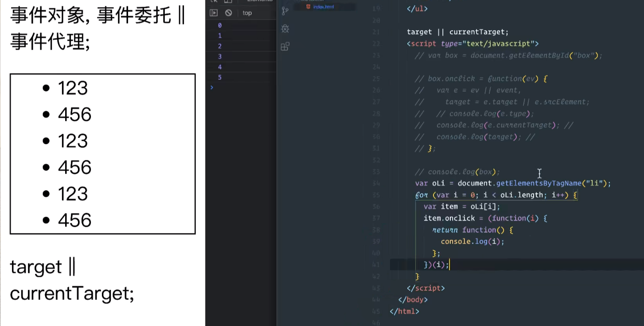
Task: Select console output value 5
Action: pos(220,78)
